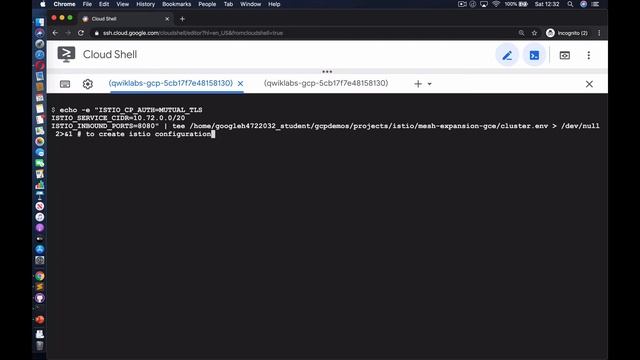Open Google Chrome from the Dock
Viewport: 640px width, 360px height.
coord(40,276)
